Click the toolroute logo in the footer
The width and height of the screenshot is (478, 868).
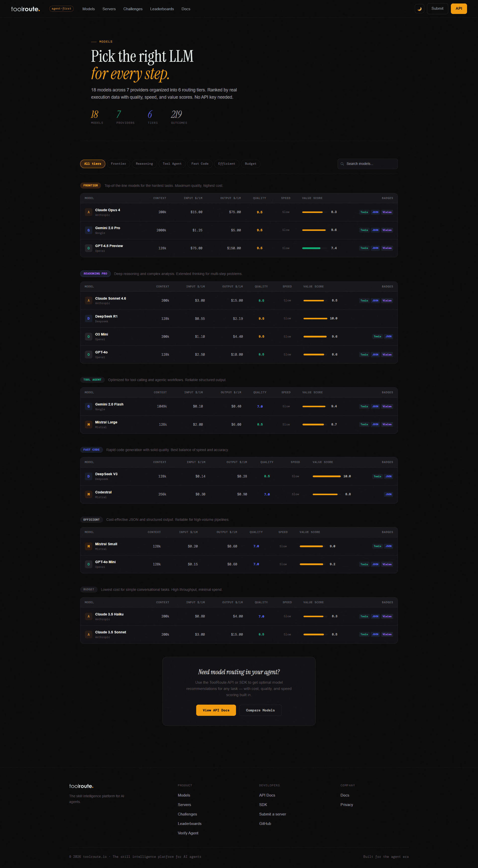click(x=81, y=786)
